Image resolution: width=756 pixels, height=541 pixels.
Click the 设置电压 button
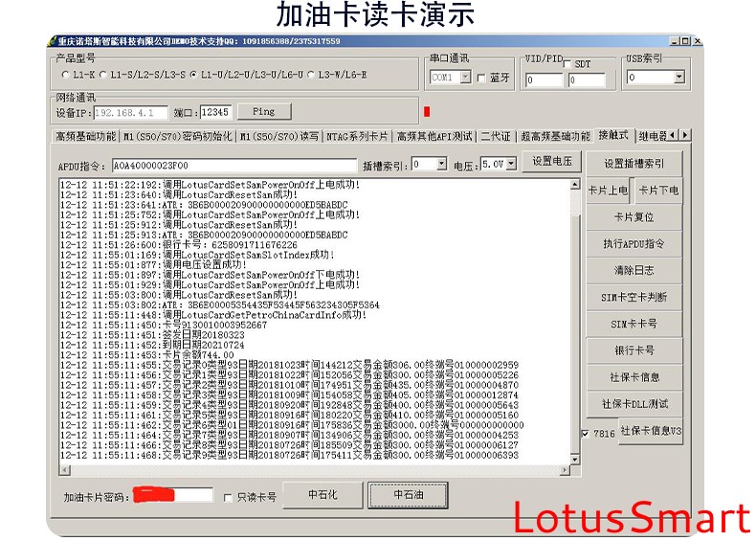coord(552,161)
